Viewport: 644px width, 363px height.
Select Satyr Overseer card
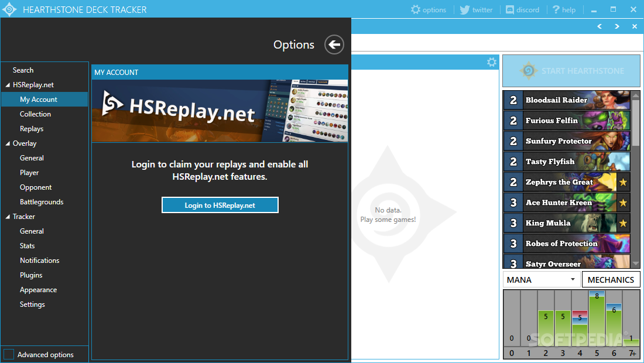[567, 262]
